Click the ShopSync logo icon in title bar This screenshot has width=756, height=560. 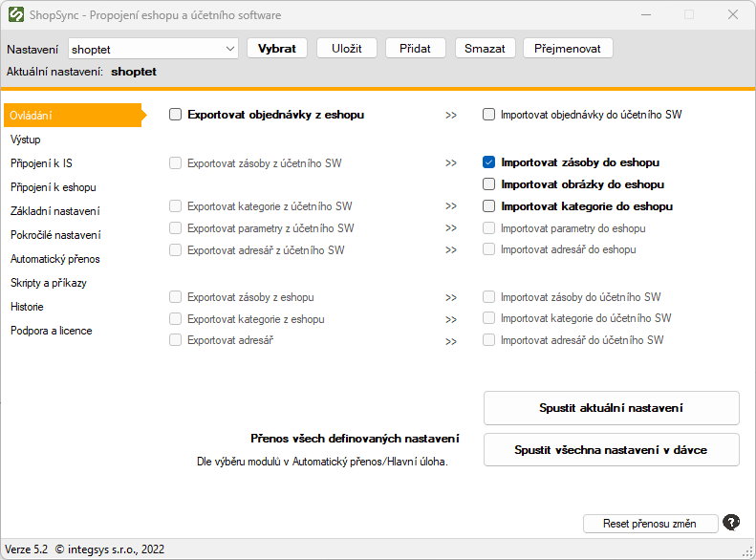pos(16,14)
